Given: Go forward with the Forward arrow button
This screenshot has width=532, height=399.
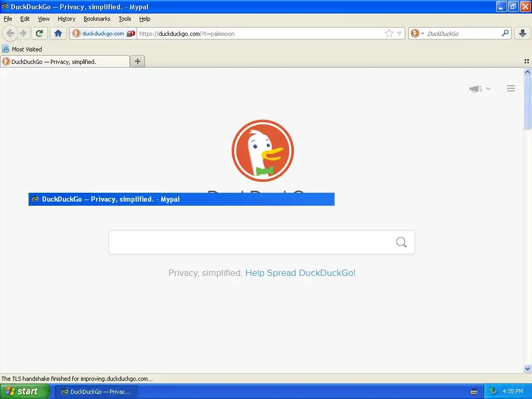Looking at the screenshot, I should [23, 33].
